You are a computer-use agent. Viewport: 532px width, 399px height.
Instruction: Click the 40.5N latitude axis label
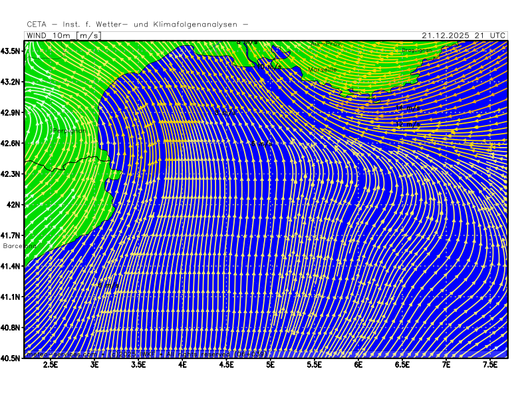click(x=13, y=358)
